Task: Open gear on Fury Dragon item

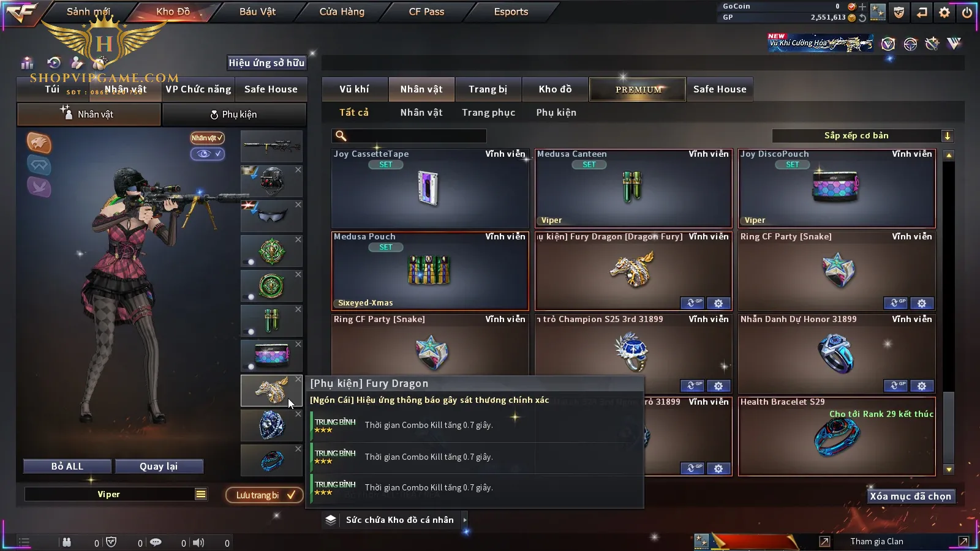Action: point(718,303)
